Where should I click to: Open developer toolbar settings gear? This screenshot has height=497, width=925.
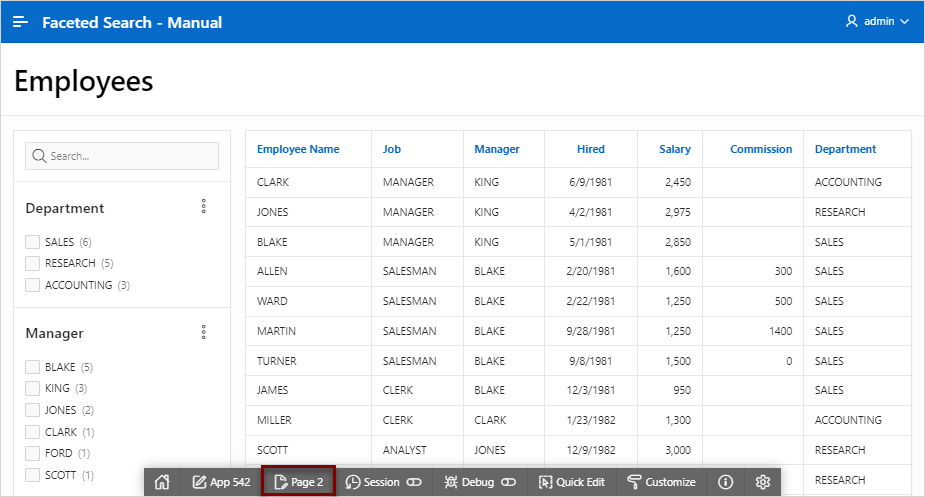pos(763,482)
